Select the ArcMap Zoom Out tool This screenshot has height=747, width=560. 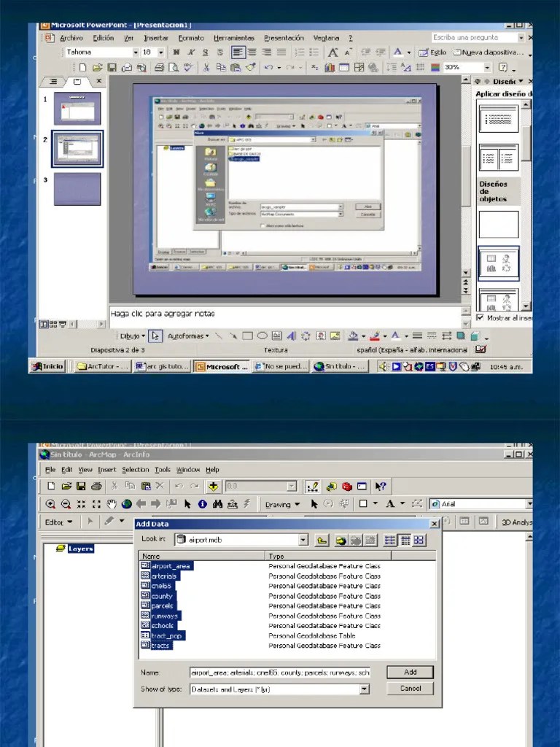(66, 503)
